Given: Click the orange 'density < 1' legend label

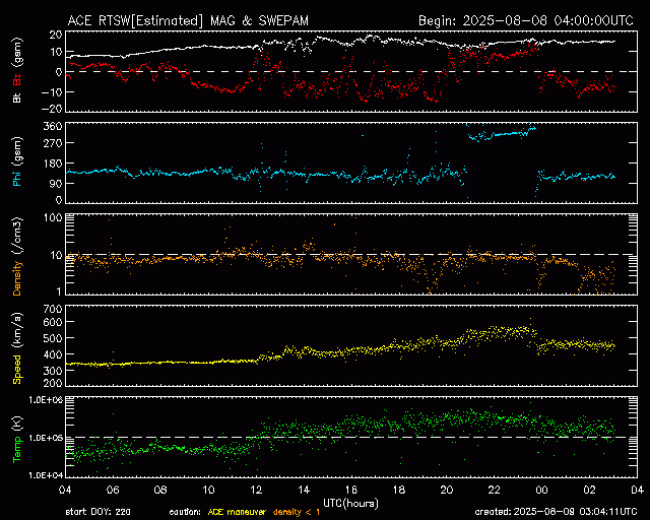Looking at the screenshot, I should (296, 512).
